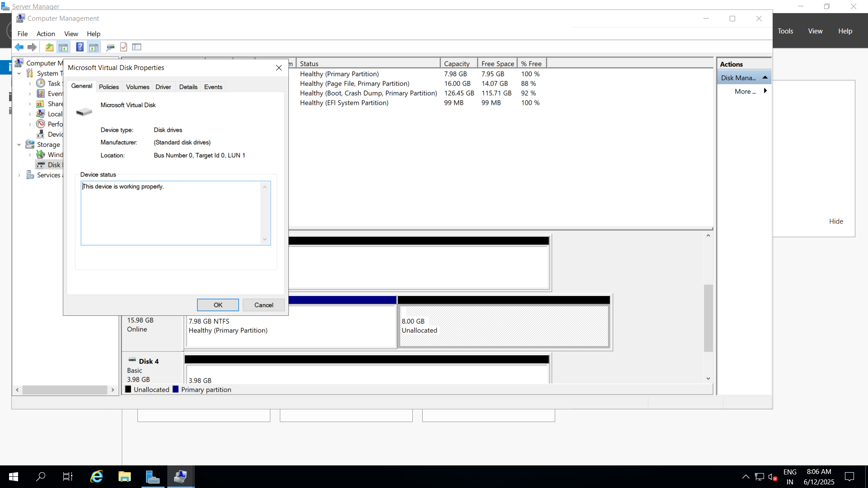This screenshot has height=488, width=868.
Task: Click the Microsoft Virtual Disk drive icon
Action: coord(84,112)
